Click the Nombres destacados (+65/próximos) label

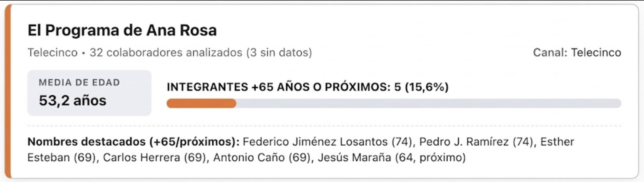tap(134, 142)
